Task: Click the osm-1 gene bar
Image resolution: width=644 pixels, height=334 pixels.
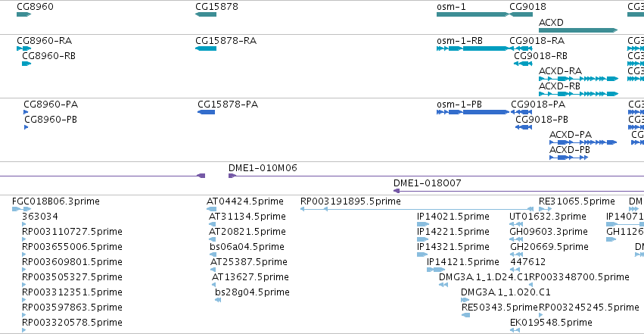Action: (x=473, y=14)
